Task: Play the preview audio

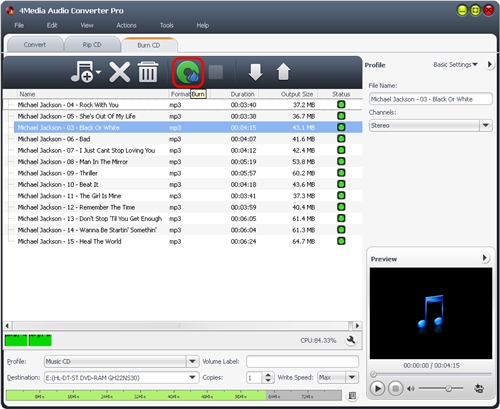Action: click(377, 389)
